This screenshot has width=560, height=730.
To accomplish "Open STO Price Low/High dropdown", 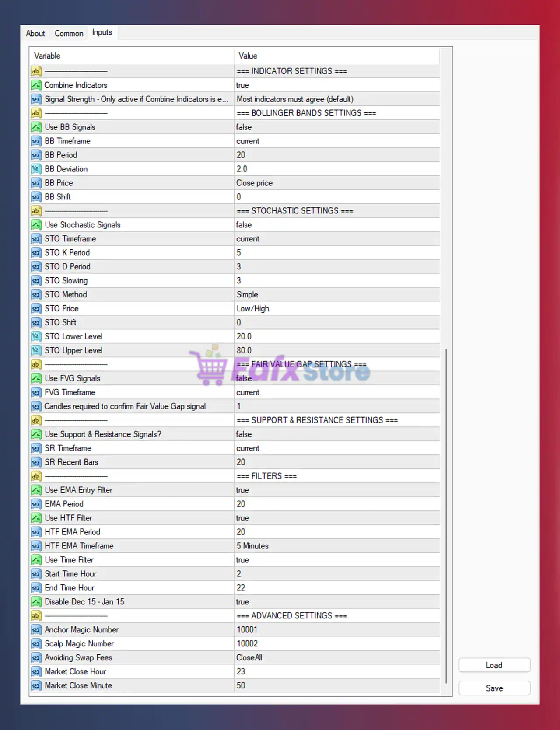I will pos(337,309).
